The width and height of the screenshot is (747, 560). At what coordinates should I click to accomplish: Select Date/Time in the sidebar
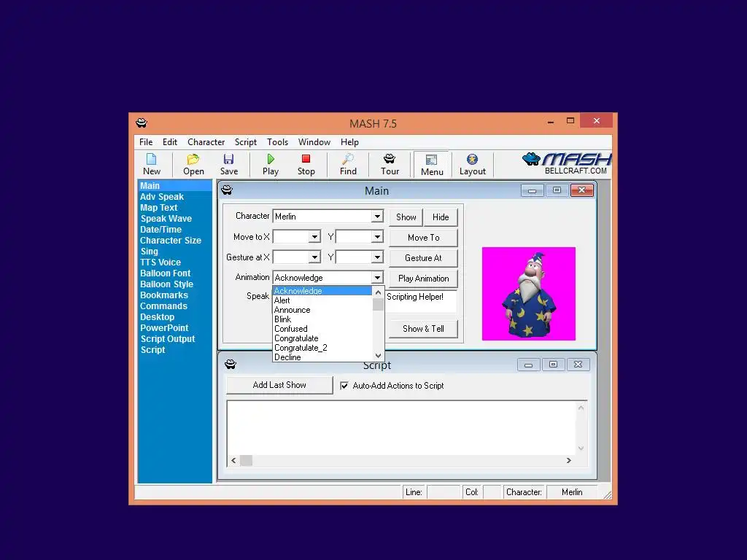(x=160, y=230)
